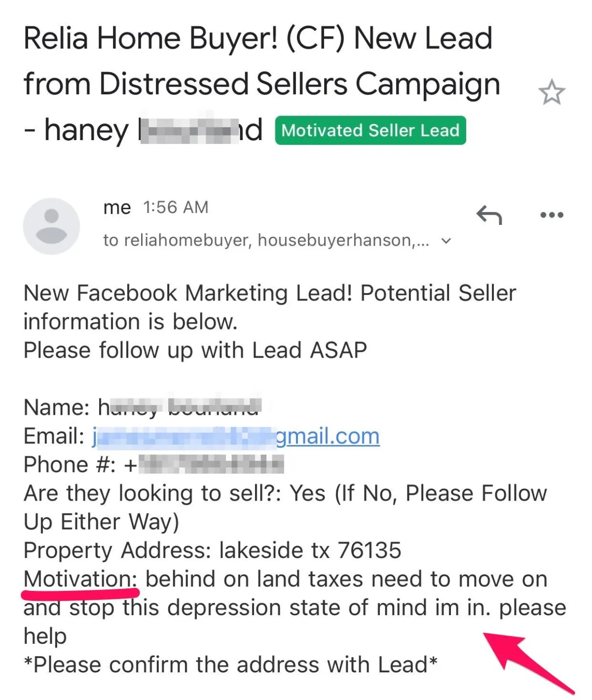The image size is (592, 700).
Task: Tap the blurred Name field value
Action: tap(180, 407)
